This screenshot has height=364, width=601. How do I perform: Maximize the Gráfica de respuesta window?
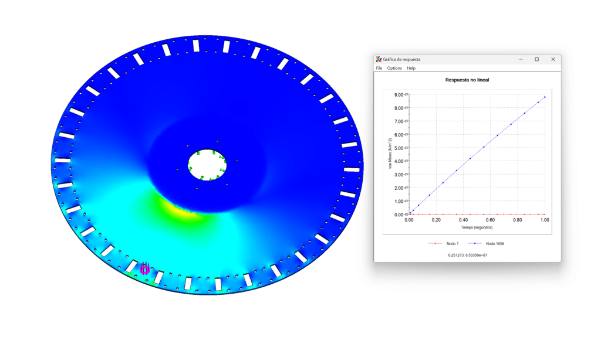[536, 59]
